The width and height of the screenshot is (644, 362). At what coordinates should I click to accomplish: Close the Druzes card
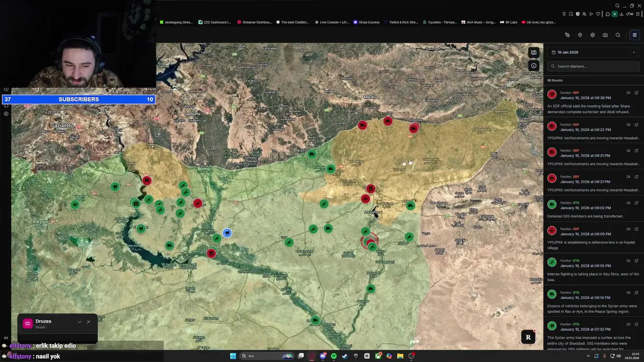[x=89, y=322]
